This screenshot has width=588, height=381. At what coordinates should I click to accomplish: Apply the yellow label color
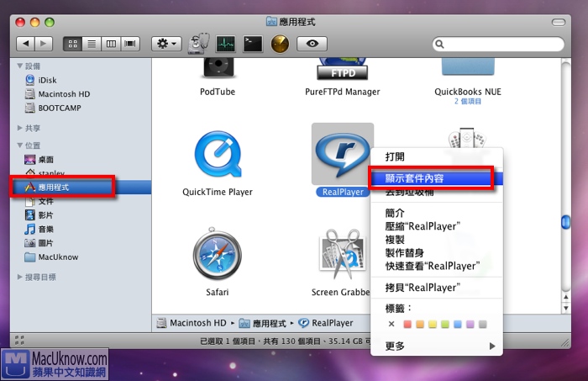click(433, 324)
